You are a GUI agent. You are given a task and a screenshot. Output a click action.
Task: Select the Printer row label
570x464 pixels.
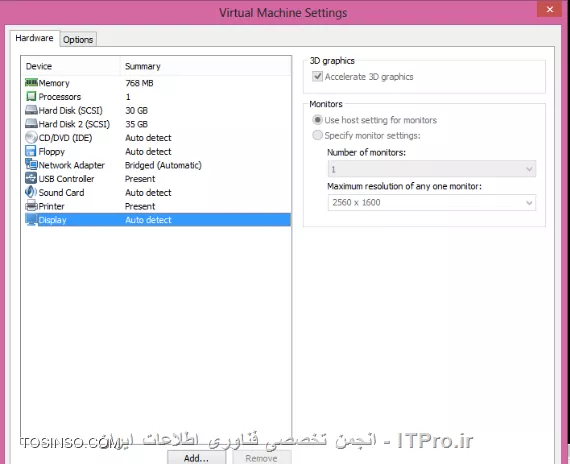[51, 206]
